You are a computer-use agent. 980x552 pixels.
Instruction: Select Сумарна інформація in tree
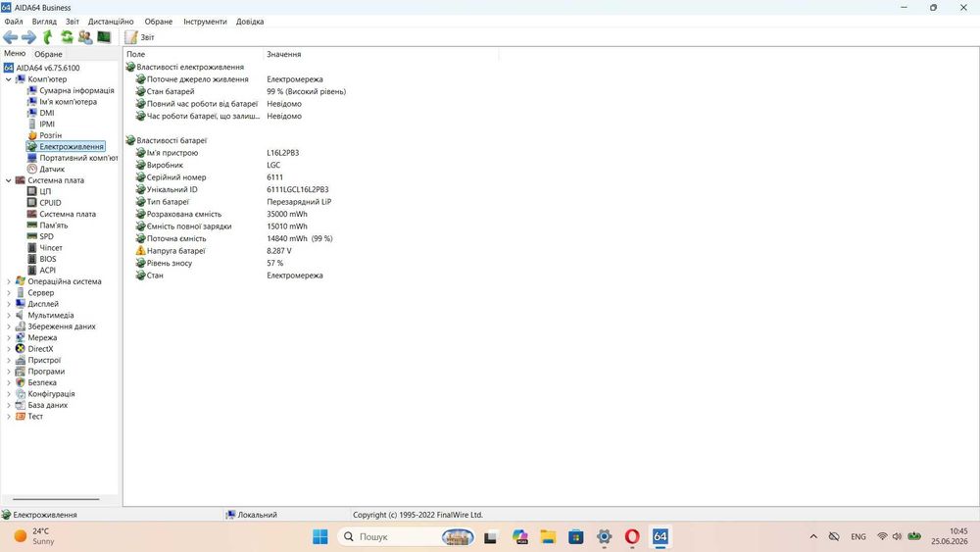pyautogui.click(x=76, y=90)
